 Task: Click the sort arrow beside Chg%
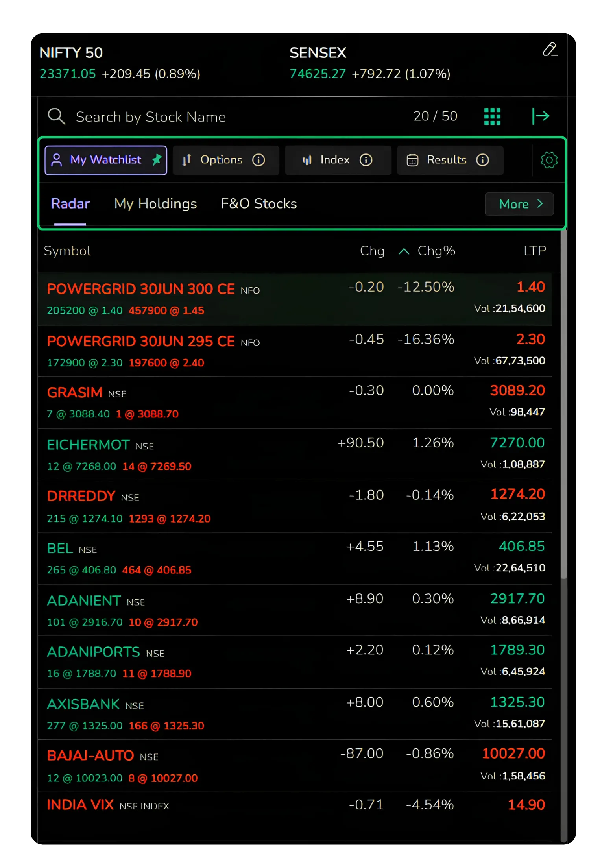point(404,251)
